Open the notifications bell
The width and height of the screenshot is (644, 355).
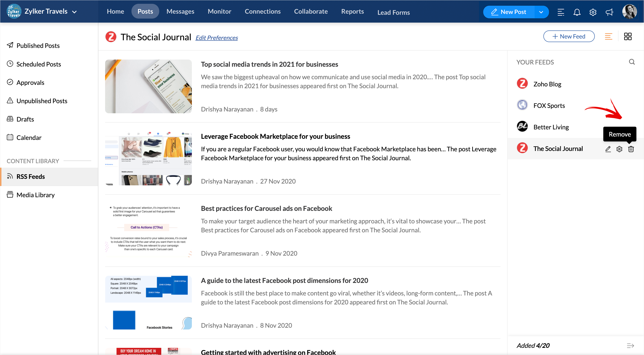point(577,12)
